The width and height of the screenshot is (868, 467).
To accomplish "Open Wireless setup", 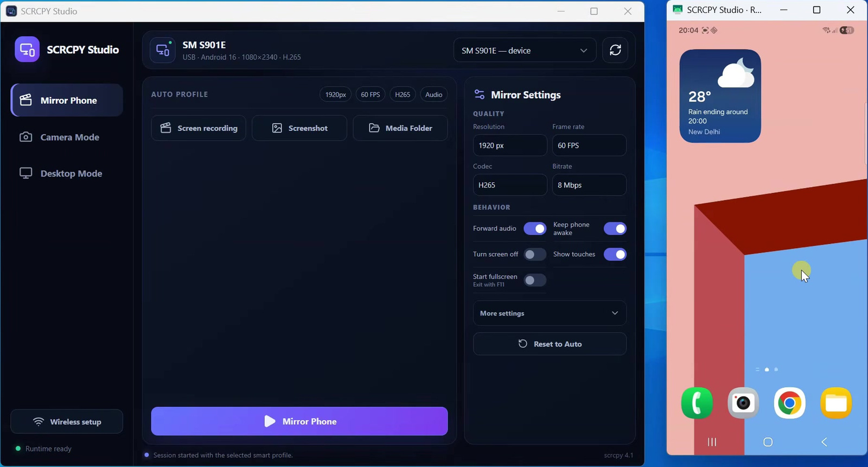I will pyautogui.click(x=67, y=422).
